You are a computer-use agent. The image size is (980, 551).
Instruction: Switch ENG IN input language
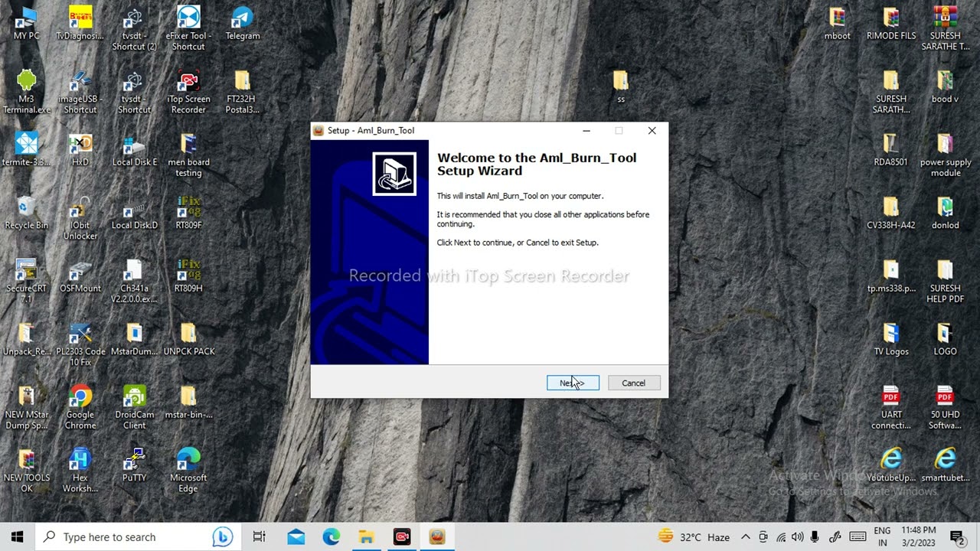(882, 536)
